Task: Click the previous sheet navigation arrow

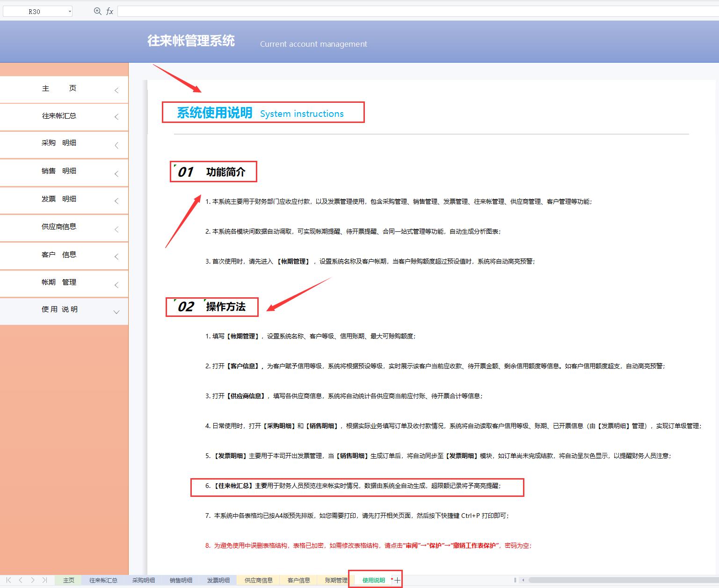Action: point(20,580)
